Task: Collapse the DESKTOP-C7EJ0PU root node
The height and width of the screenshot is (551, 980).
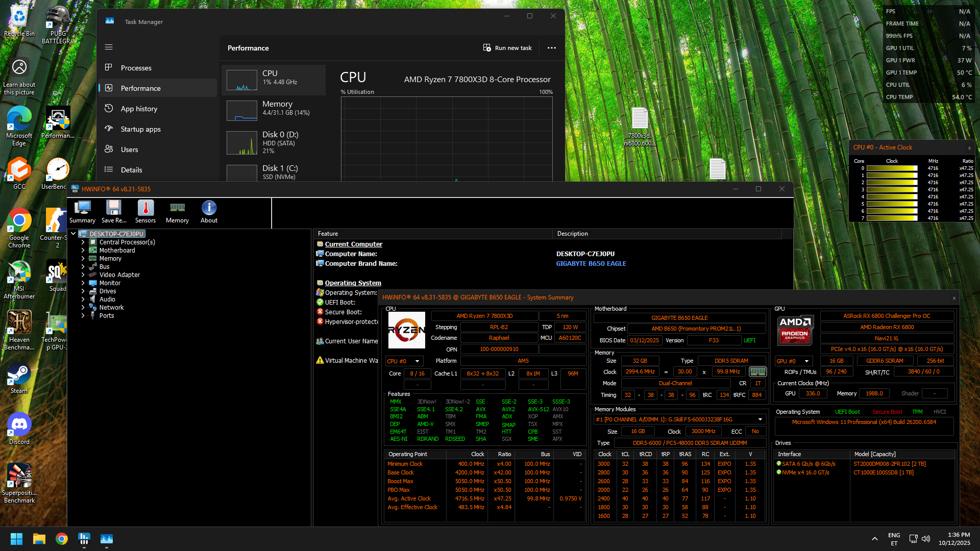Action: pos(73,234)
